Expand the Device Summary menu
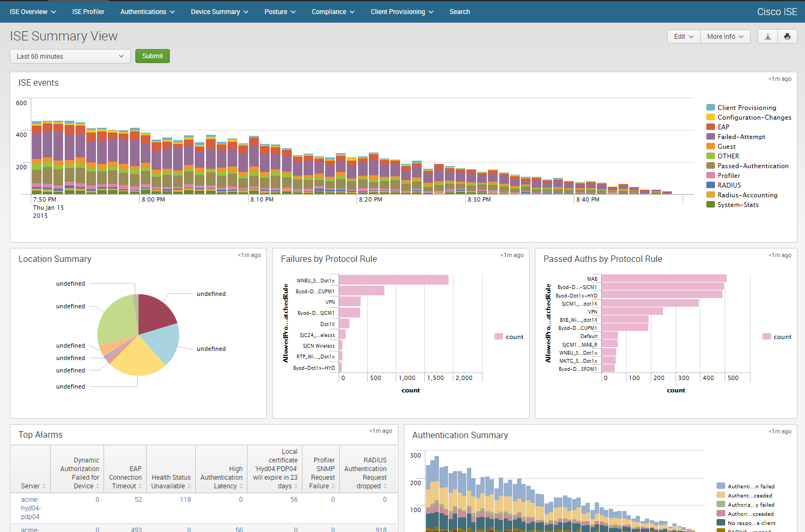Image resolution: width=805 pixels, height=532 pixels. pos(219,11)
